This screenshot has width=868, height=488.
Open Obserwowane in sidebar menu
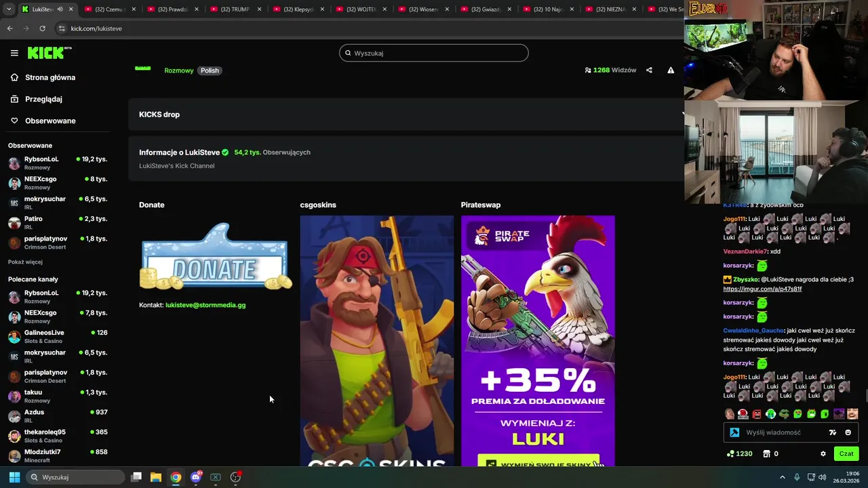[x=50, y=121]
